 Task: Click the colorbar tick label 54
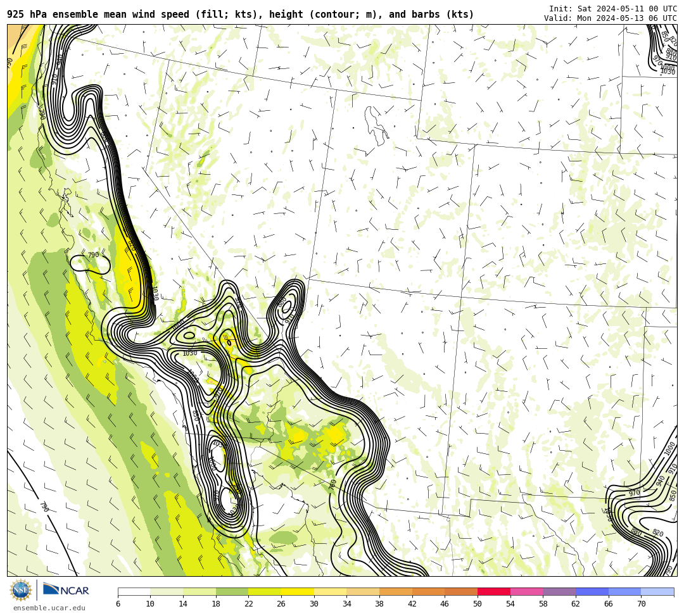tap(510, 604)
